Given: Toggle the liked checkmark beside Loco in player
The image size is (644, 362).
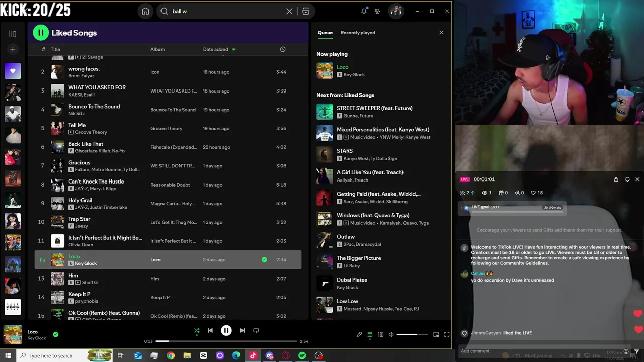Looking at the screenshot, I should [55, 334].
